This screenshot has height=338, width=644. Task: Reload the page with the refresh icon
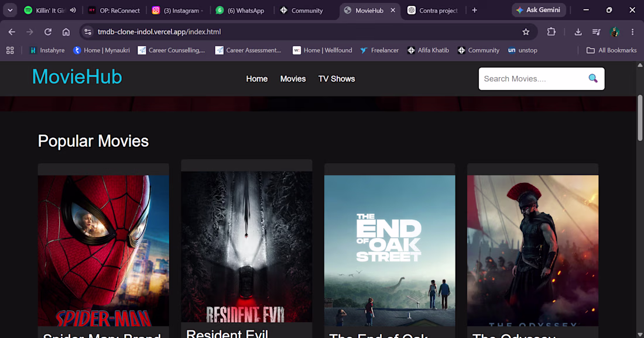point(47,32)
